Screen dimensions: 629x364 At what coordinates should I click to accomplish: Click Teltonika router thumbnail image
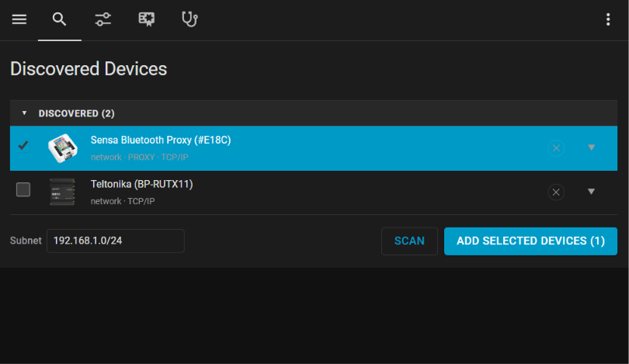tap(62, 192)
